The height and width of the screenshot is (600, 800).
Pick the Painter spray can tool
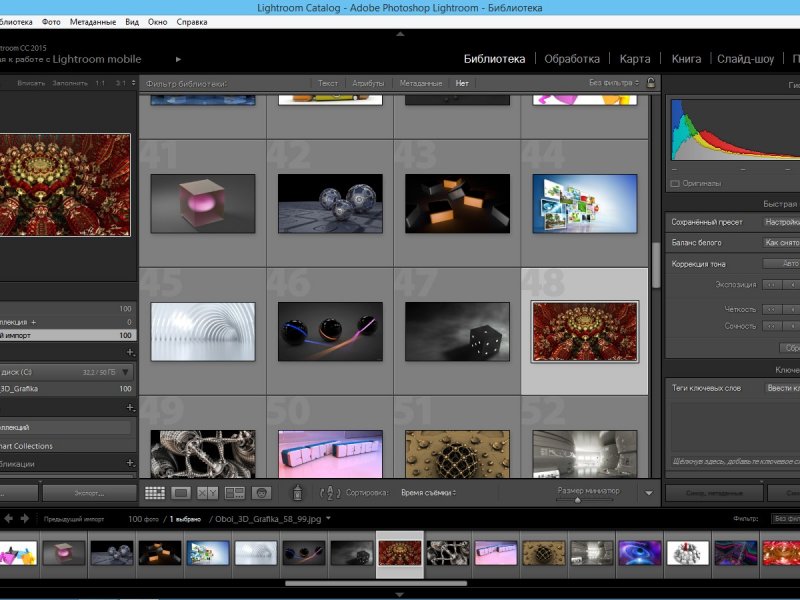pos(297,492)
